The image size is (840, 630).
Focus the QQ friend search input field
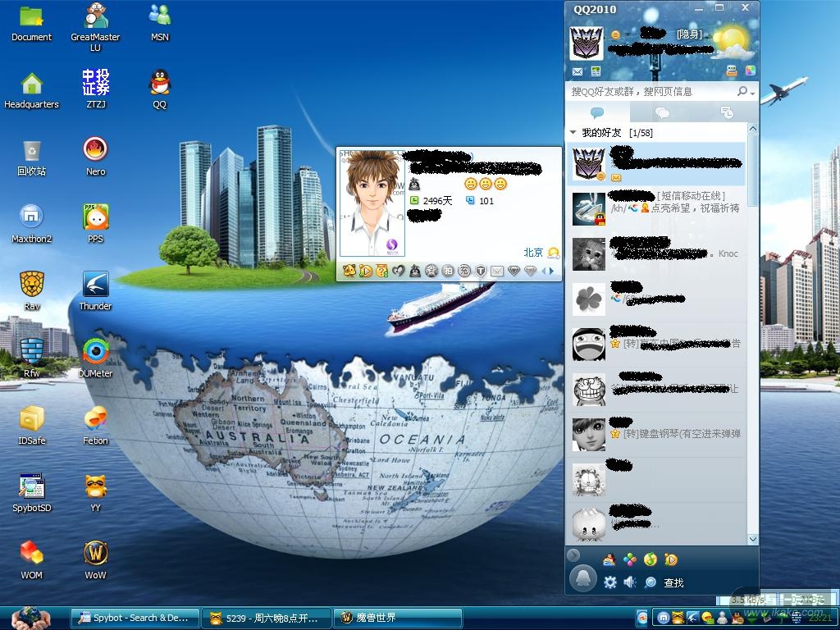tap(651, 92)
